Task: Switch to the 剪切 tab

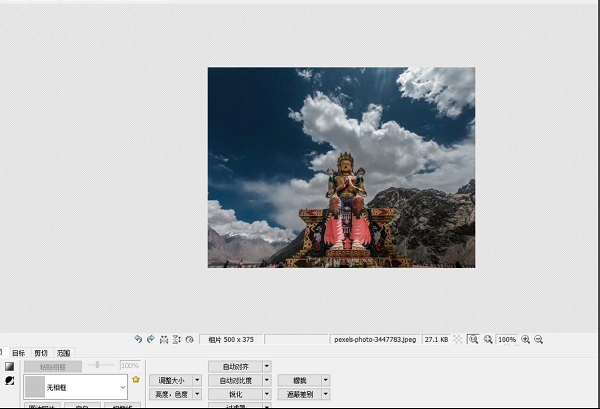Action: [x=41, y=353]
